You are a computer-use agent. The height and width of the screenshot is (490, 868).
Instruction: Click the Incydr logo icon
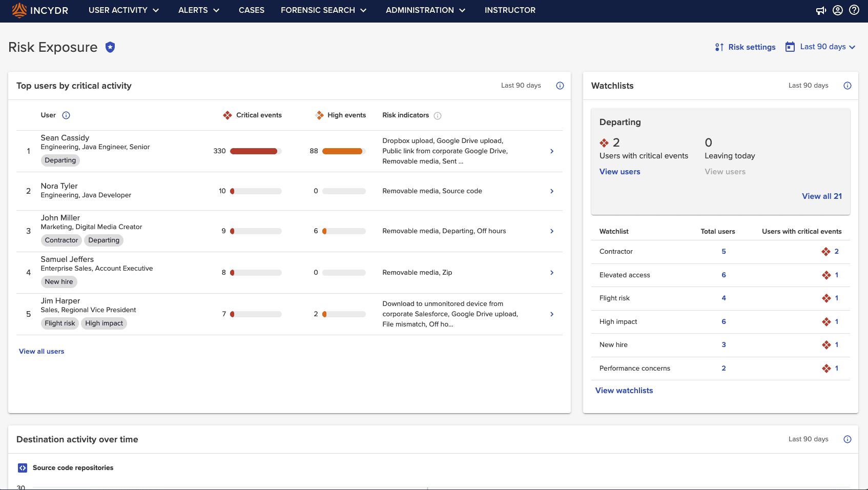19,10
